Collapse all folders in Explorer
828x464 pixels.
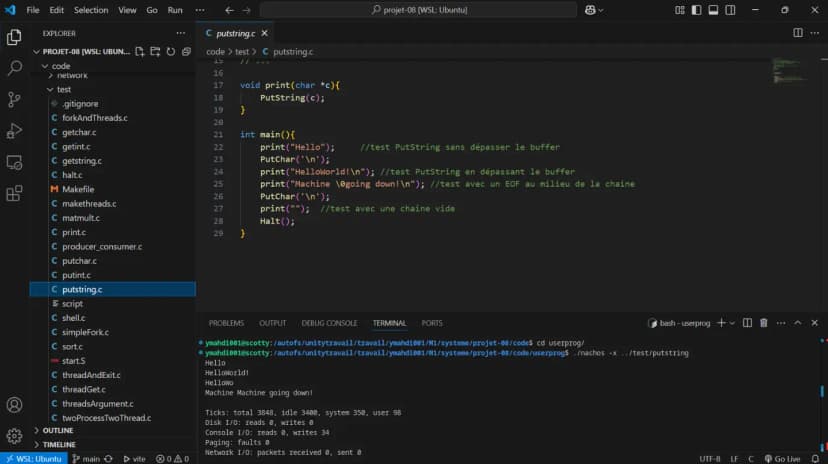[x=186, y=52]
